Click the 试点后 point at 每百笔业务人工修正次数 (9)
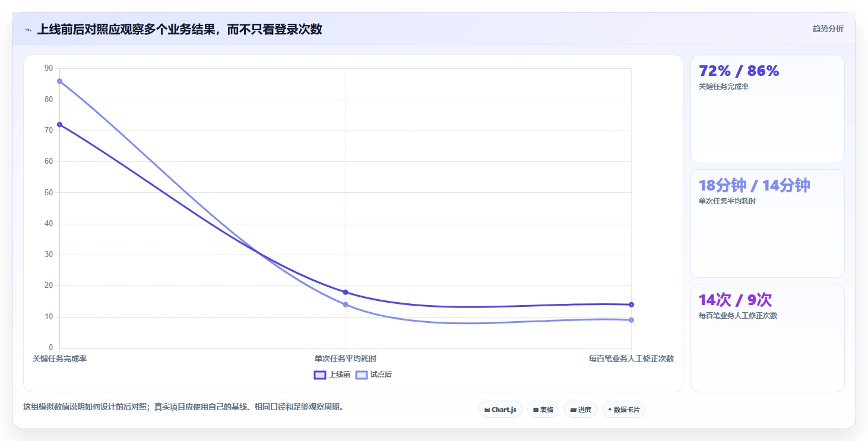 coord(631,320)
